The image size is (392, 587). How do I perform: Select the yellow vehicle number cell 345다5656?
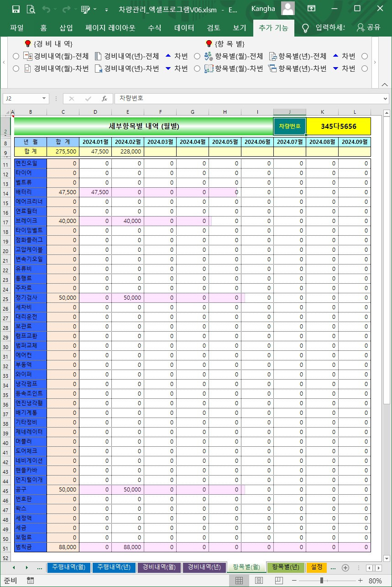click(339, 126)
